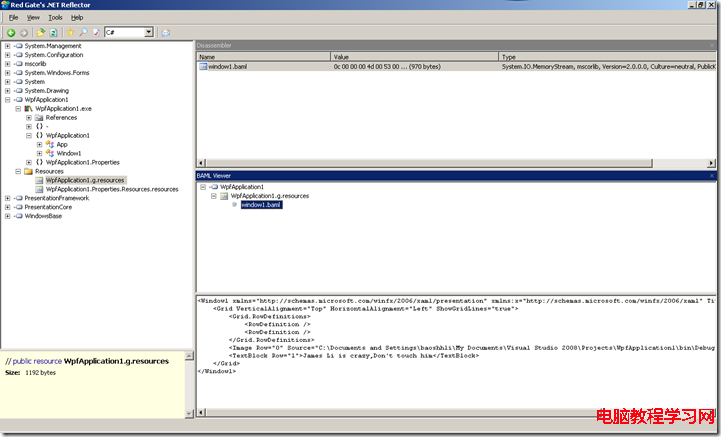Open the C# language dropdown

(x=149, y=32)
